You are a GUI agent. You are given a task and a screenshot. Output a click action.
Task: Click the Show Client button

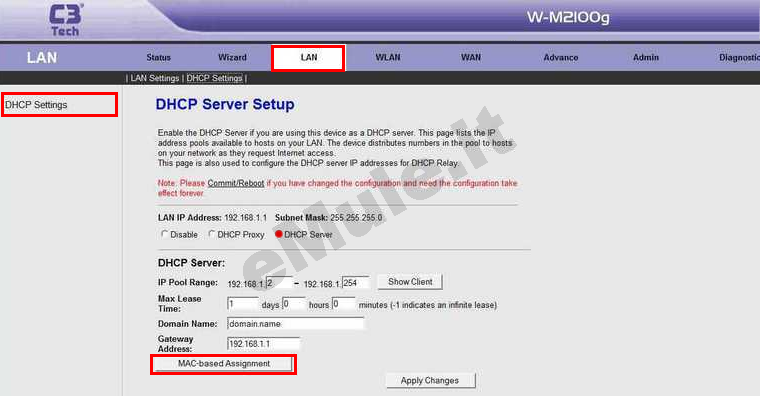tap(410, 282)
